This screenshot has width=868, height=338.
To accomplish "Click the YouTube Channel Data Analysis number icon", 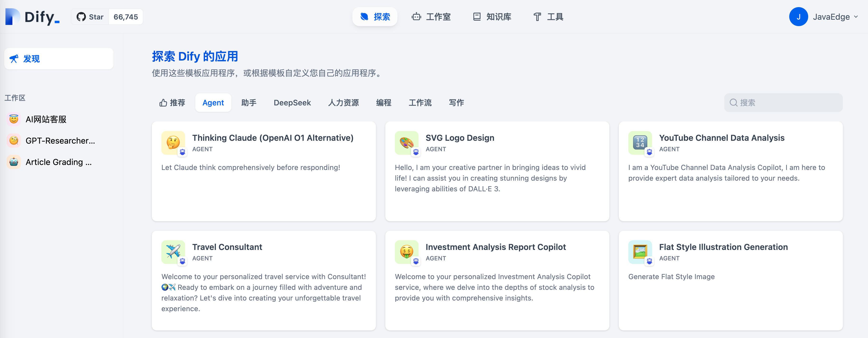I will pos(639,143).
